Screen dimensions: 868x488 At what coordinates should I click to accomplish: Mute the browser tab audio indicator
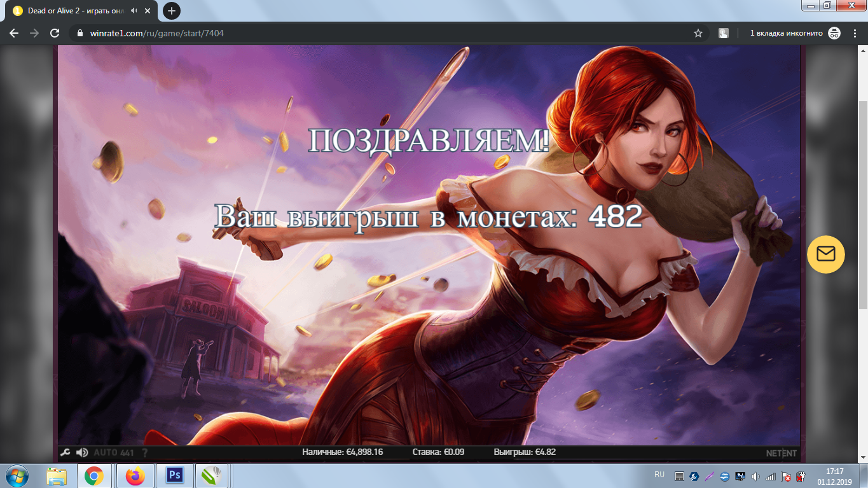click(132, 10)
